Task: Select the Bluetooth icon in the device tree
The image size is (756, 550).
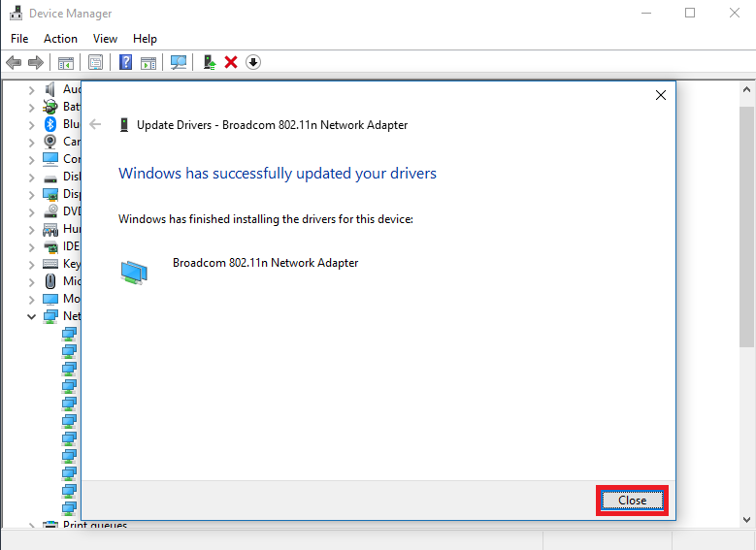Action: (x=50, y=124)
